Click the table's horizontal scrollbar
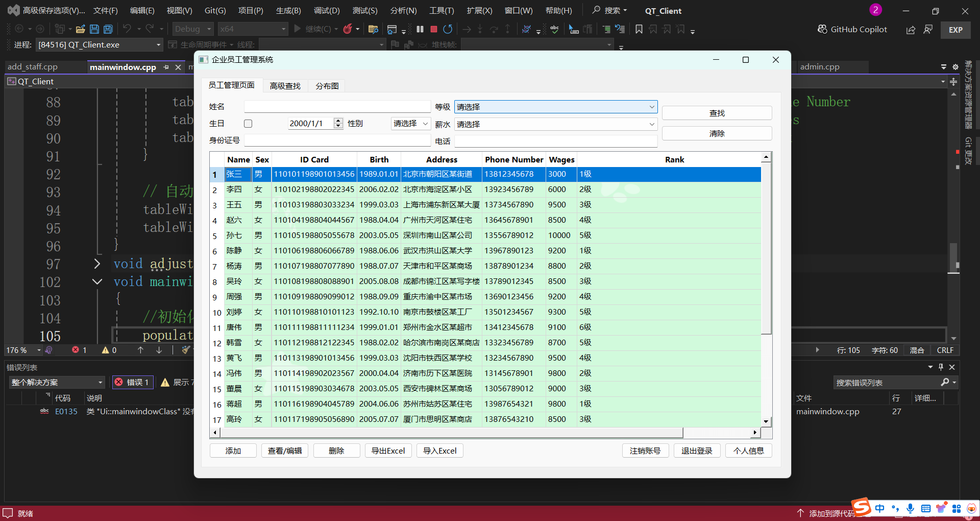Screen dimensions: 980x521 click(452, 433)
